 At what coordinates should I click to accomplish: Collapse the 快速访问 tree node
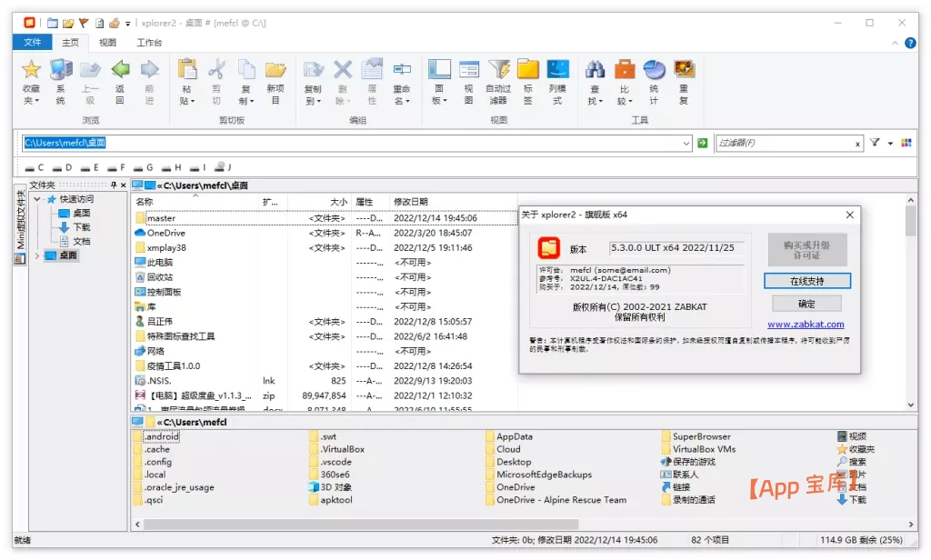click(37, 199)
